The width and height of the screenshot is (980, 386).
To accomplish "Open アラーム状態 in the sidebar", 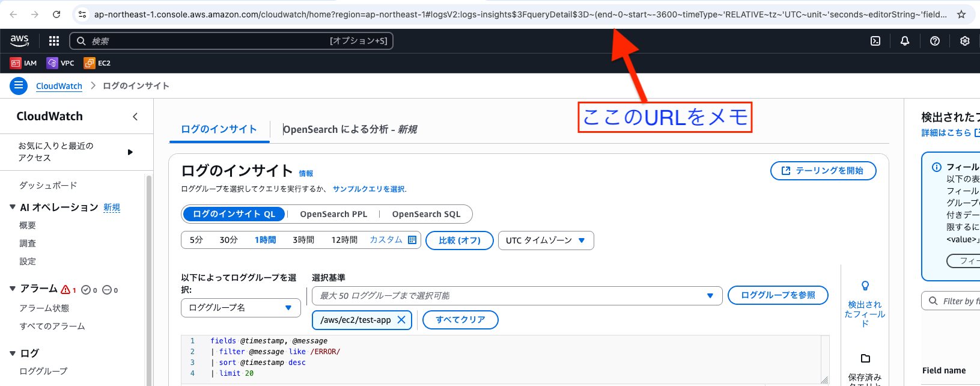I will [44, 308].
